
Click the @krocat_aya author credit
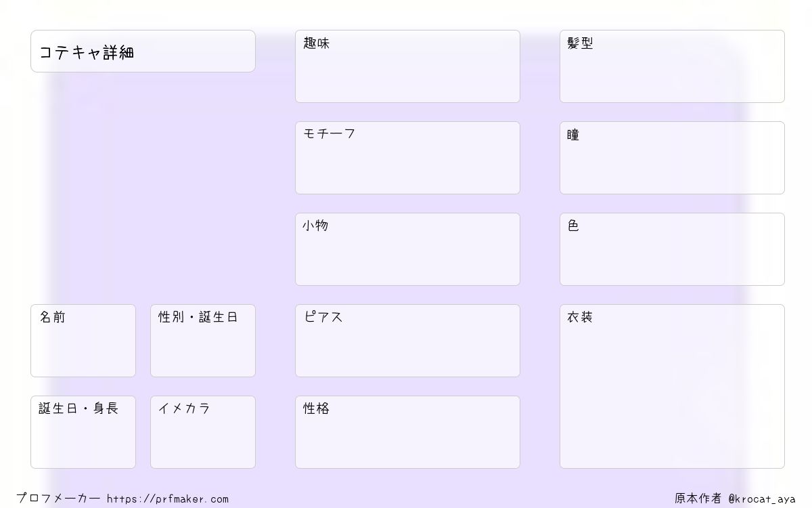(x=762, y=499)
